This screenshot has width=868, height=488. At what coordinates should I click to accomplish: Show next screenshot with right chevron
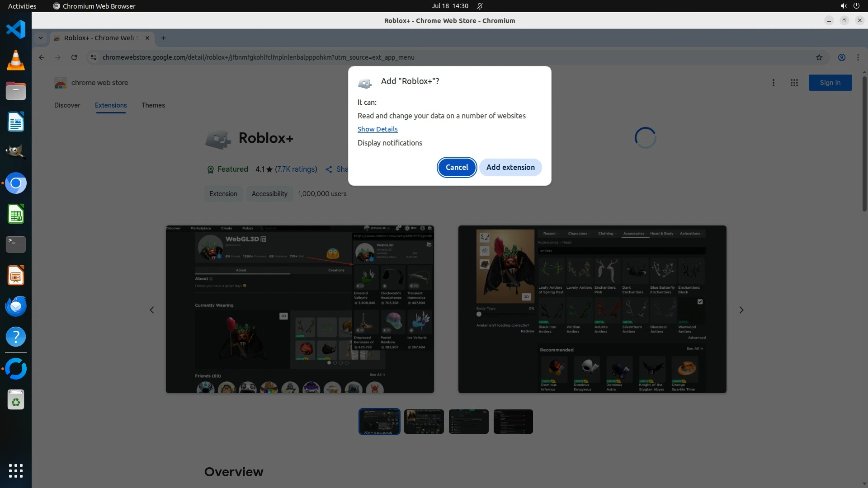coord(741,310)
